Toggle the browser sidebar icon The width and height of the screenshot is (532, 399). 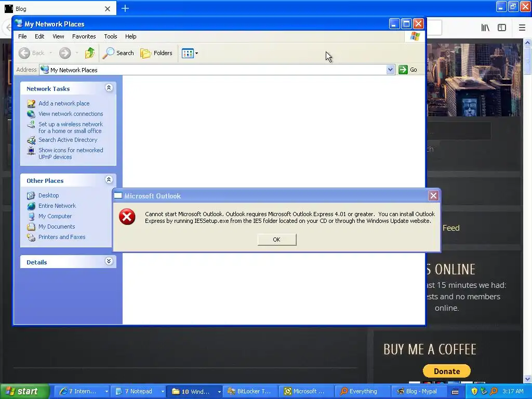tap(502, 28)
